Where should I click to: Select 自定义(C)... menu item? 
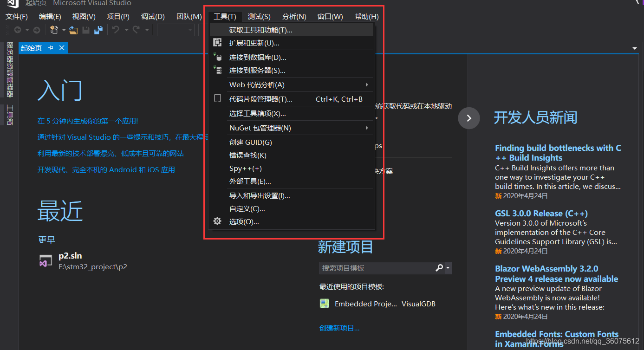coord(292,208)
